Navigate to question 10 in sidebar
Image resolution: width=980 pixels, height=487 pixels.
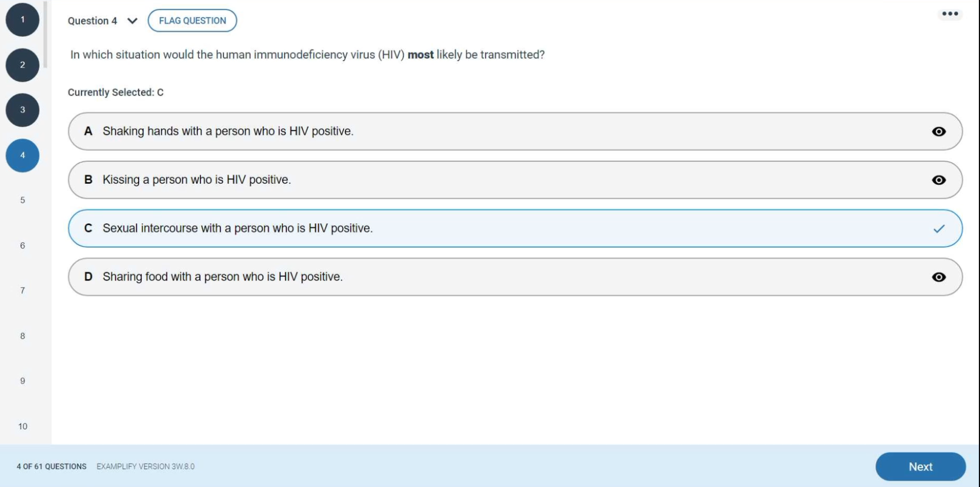pos(23,426)
